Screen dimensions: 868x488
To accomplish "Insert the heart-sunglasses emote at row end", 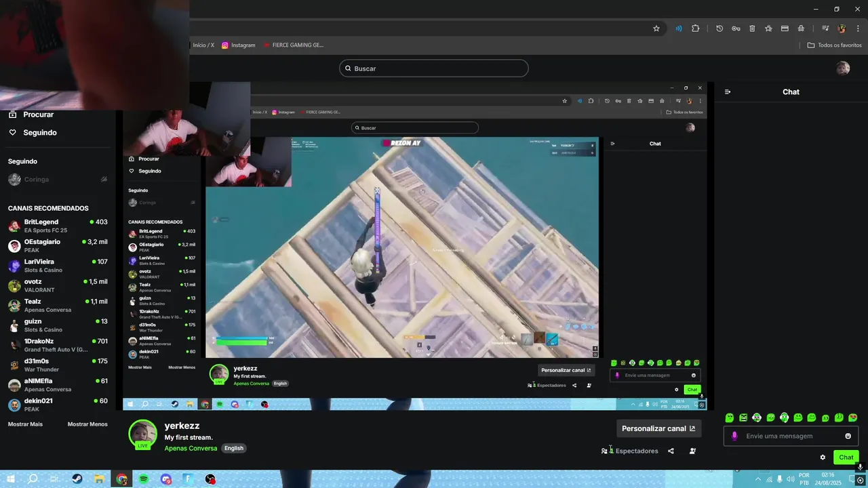I will (x=853, y=418).
